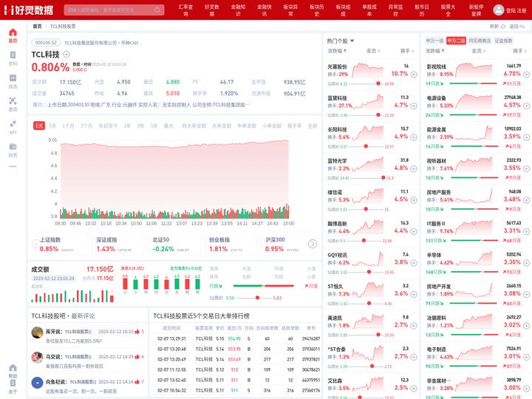Click the 刷新 refresh icon

pos(503,27)
